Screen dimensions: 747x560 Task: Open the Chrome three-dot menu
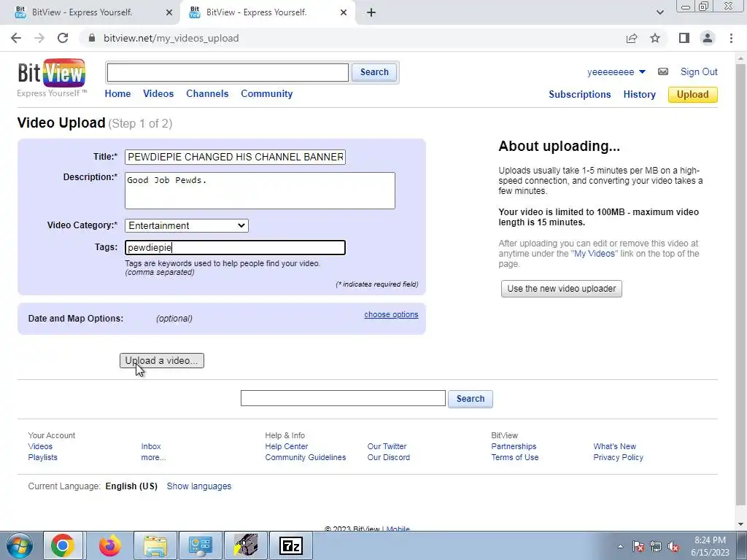(x=731, y=38)
